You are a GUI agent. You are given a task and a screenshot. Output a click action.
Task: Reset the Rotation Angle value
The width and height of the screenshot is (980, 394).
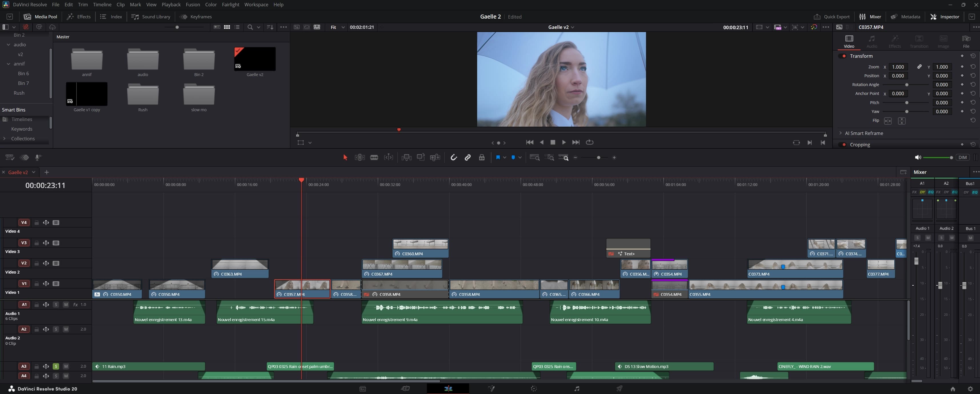973,85
